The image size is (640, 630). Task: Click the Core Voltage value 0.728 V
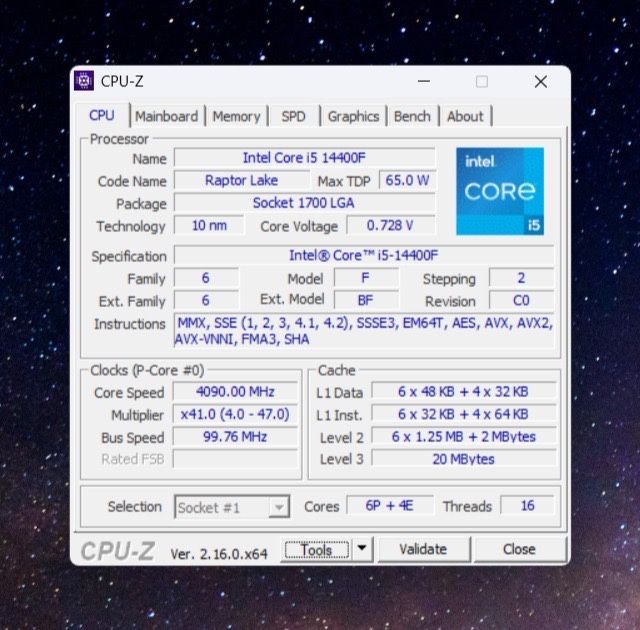pyautogui.click(x=391, y=225)
